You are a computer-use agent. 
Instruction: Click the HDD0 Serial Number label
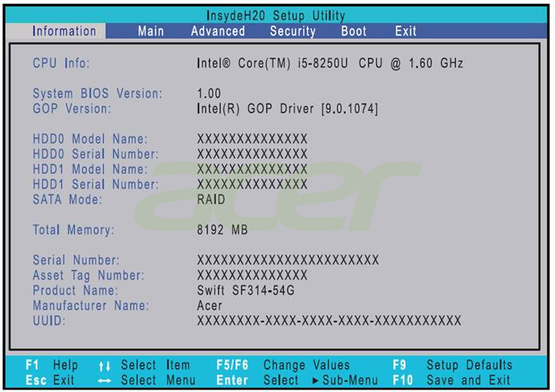pos(96,154)
